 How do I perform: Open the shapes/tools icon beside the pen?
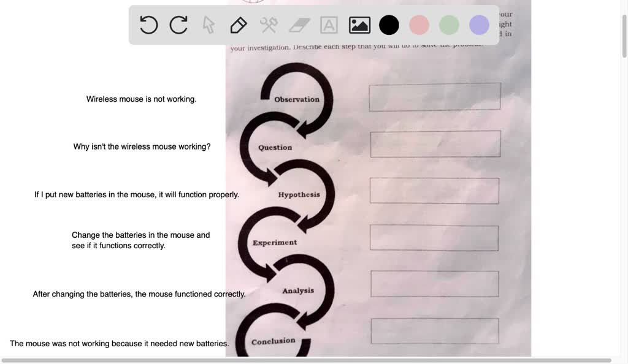(268, 25)
